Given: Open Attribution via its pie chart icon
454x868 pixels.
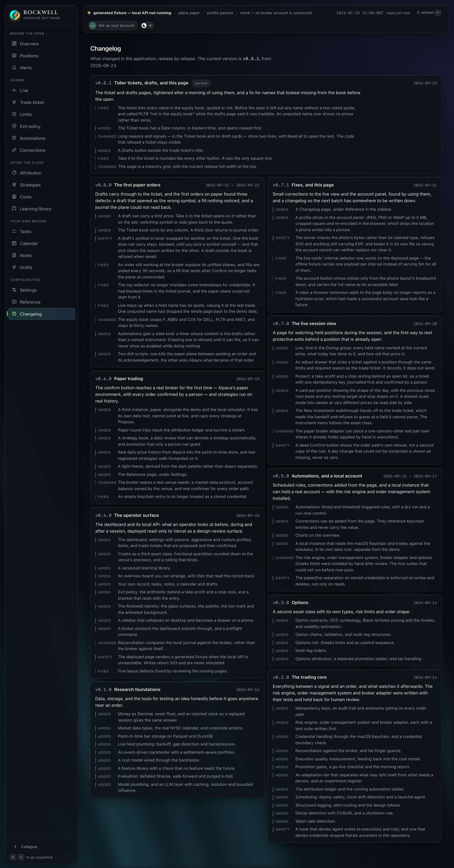Looking at the screenshot, I should (14, 173).
